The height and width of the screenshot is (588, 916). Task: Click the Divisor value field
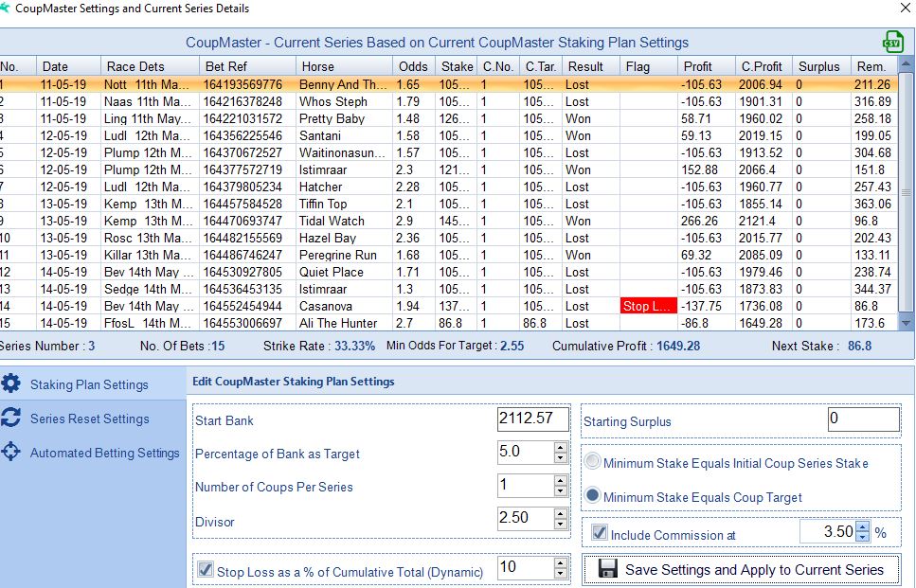click(x=526, y=518)
